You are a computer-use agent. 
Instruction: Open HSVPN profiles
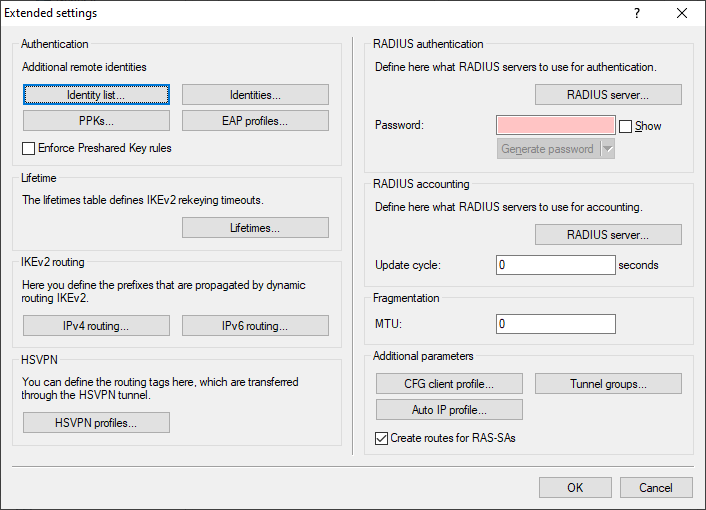tap(96, 423)
